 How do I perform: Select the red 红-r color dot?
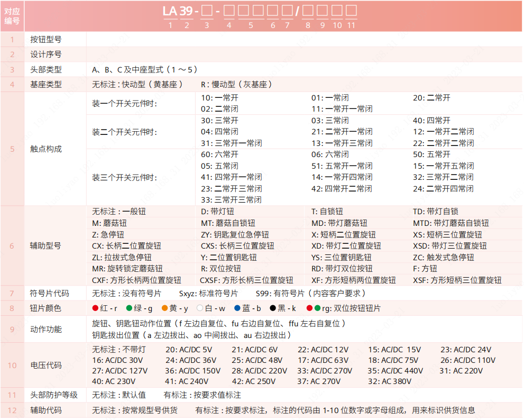94,308
